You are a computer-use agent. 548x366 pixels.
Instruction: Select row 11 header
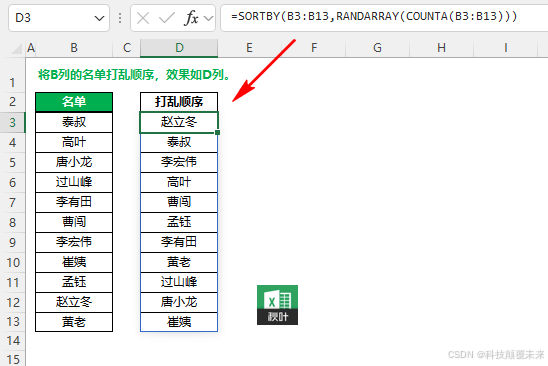tap(13, 282)
